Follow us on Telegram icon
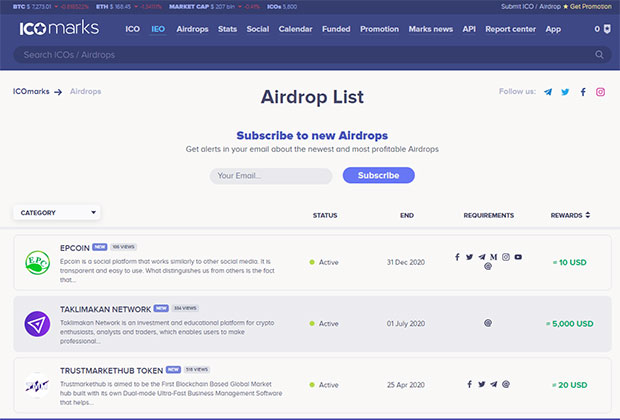Screen dimensions: 620x420 (x=548, y=92)
